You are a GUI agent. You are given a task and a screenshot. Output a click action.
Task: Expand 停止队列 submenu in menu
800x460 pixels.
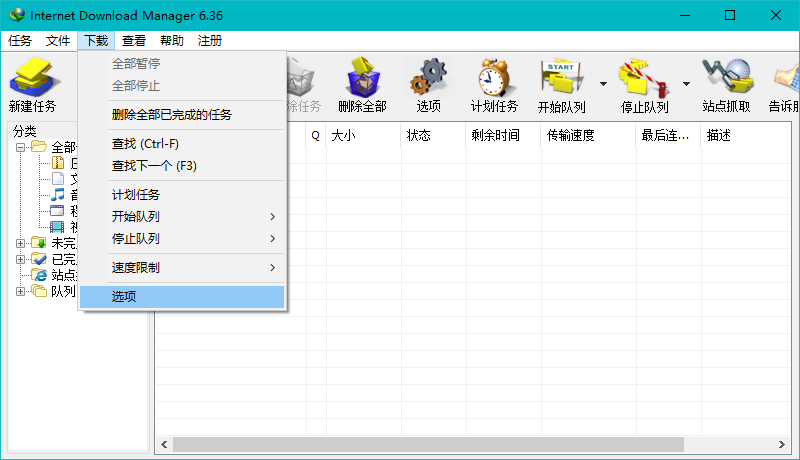(x=272, y=238)
